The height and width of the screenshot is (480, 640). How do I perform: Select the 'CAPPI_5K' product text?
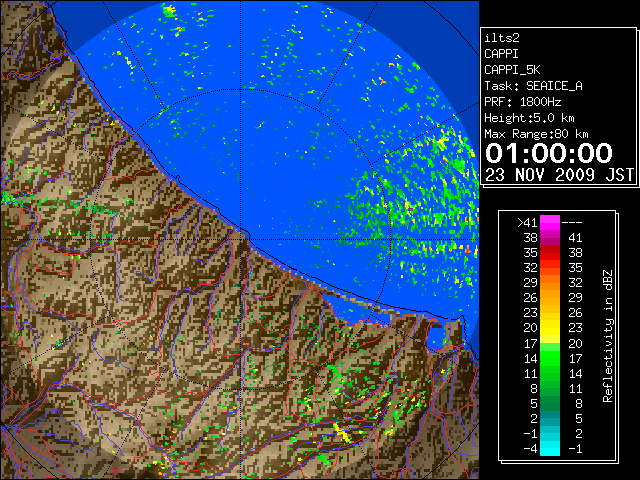click(512, 70)
